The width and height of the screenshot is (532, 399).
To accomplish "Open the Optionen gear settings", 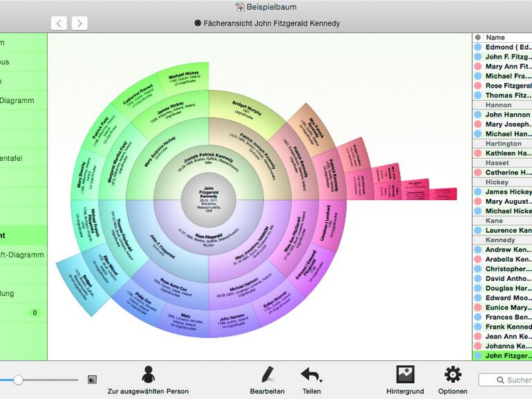I will 453,380.
